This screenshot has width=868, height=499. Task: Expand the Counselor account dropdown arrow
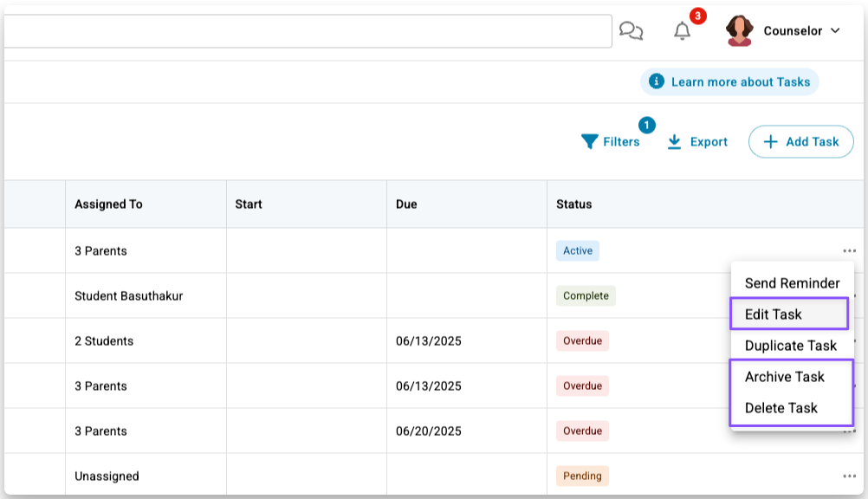pyautogui.click(x=835, y=31)
